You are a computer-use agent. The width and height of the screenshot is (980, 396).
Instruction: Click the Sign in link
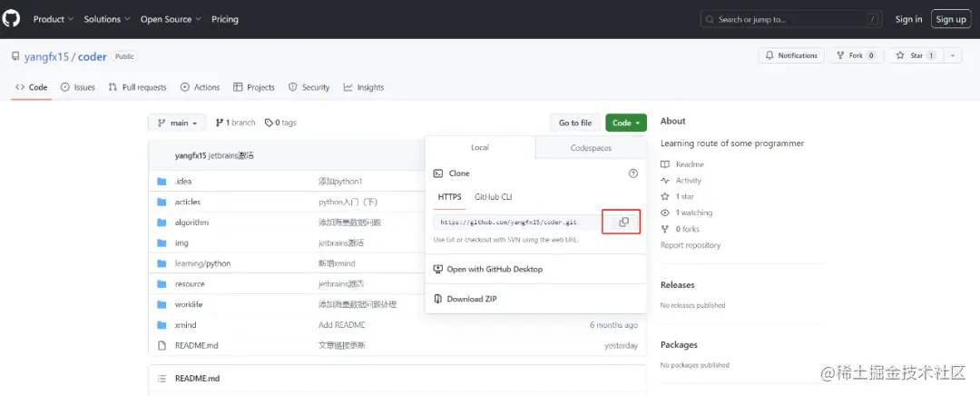[x=908, y=19]
